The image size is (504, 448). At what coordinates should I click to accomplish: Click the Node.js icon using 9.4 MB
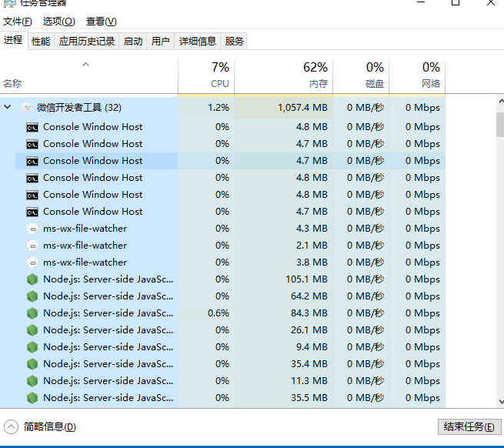(32, 347)
